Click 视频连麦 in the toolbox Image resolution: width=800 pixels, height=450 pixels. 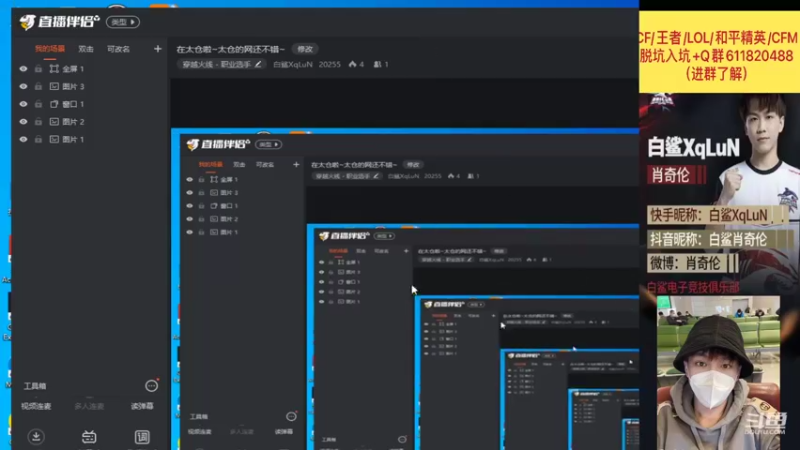[36, 406]
